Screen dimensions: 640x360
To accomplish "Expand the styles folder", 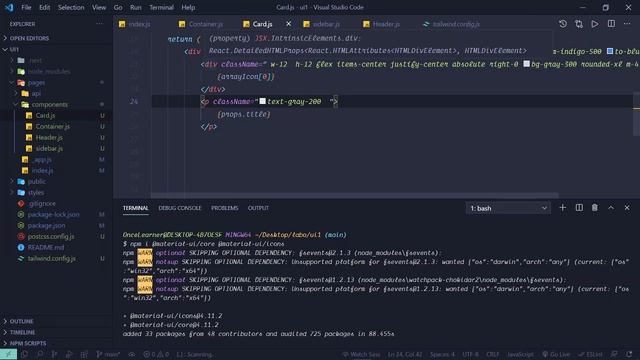I will click(36, 192).
